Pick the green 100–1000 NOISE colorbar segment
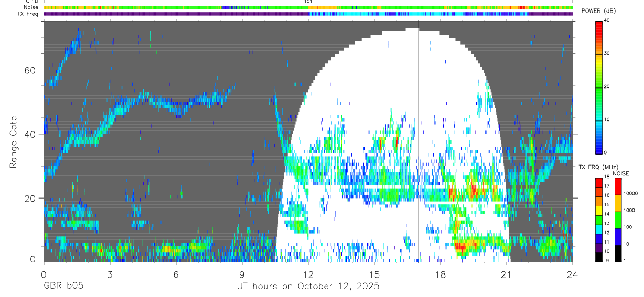This screenshot has height=297, width=644. point(618,220)
